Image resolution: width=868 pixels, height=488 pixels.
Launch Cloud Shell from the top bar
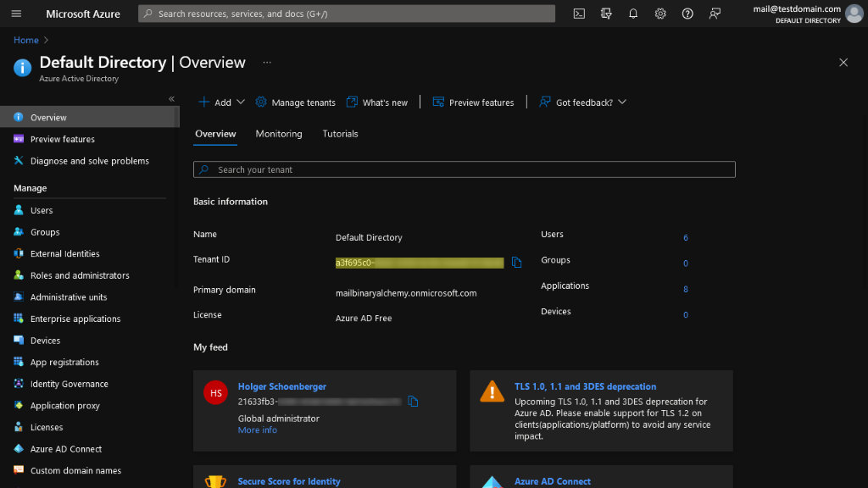[579, 14]
